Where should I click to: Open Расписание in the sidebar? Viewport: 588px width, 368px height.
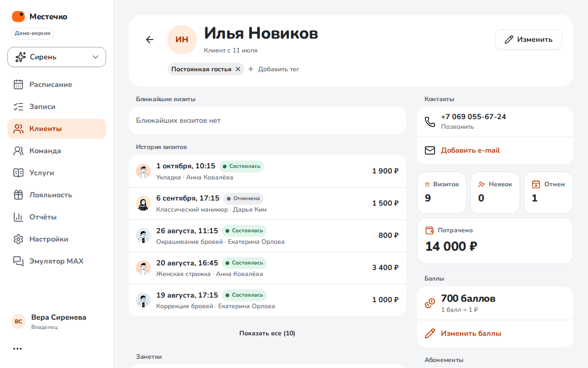(x=57, y=85)
